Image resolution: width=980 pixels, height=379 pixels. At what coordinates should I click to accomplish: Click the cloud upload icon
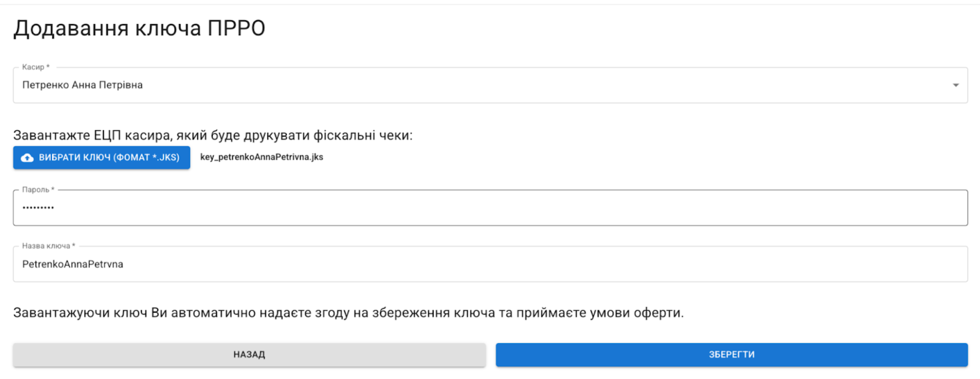tap(27, 158)
